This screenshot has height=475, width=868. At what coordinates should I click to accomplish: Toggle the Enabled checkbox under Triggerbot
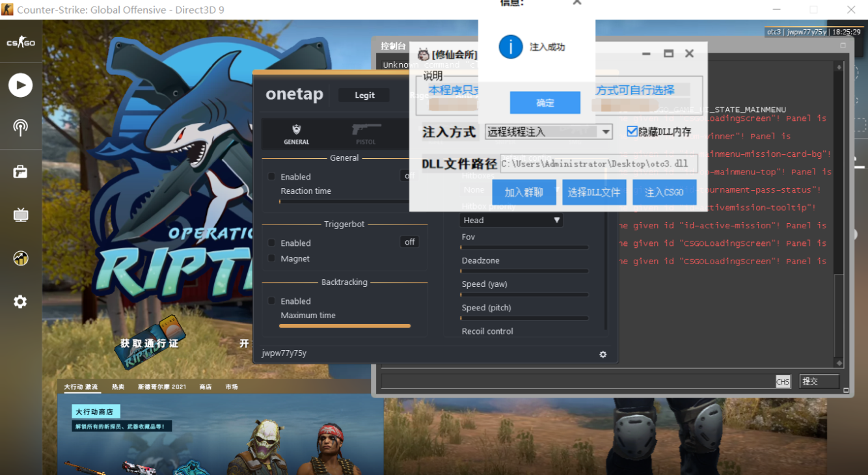click(272, 243)
